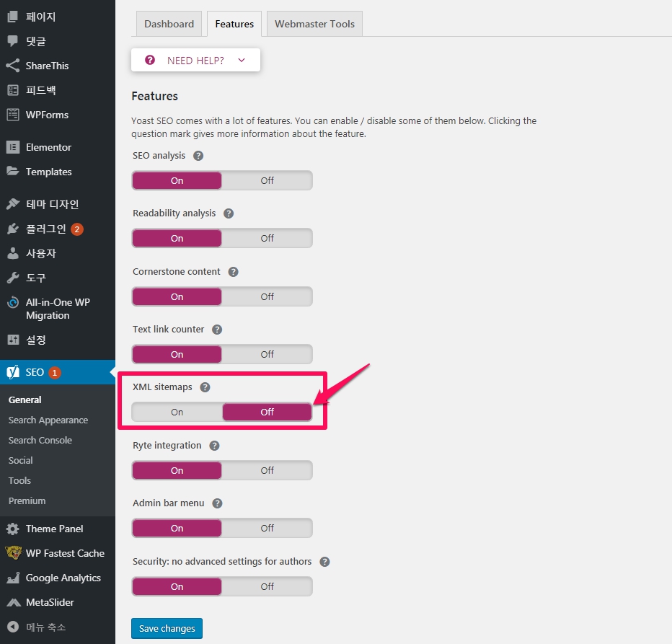The image size is (672, 644).
Task: Expand the NEED HELP chevron
Action: 242,60
